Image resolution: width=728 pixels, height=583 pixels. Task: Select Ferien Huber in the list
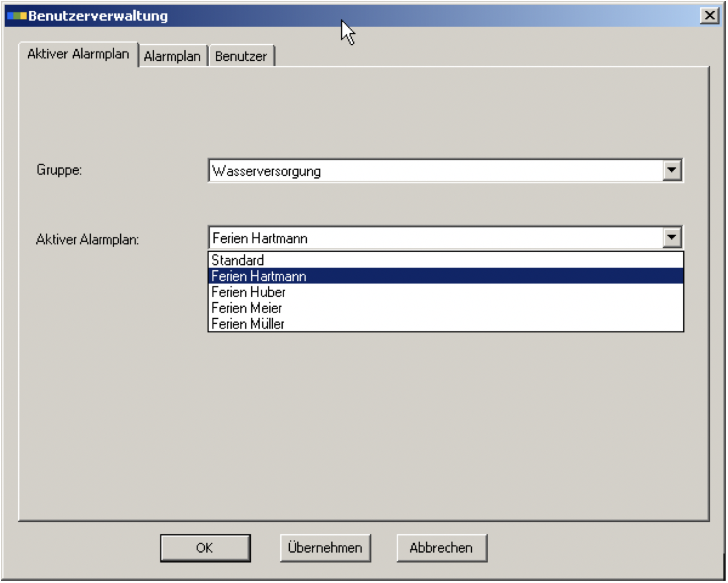[x=446, y=292]
